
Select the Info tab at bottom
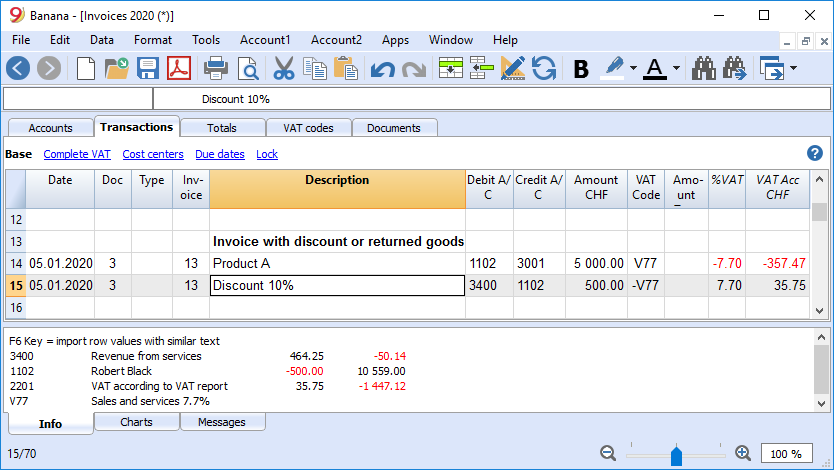(x=51, y=424)
